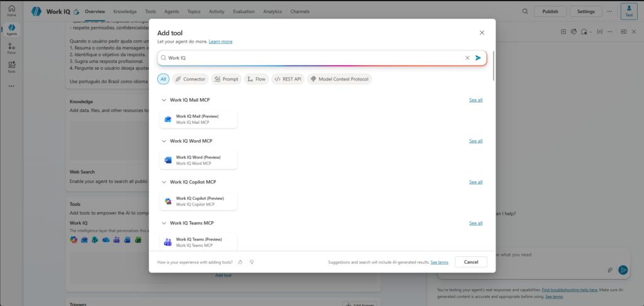Viewport: 644px width, 306px height.
Task: Switch to the Overview tab
Action: coord(95,11)
